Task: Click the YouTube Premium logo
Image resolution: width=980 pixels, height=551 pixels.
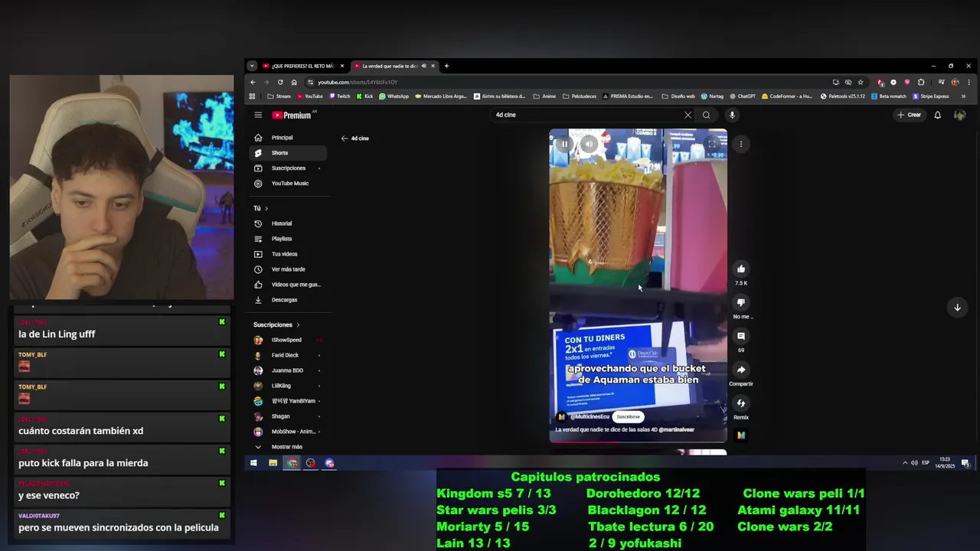Action: pos(292,115)
